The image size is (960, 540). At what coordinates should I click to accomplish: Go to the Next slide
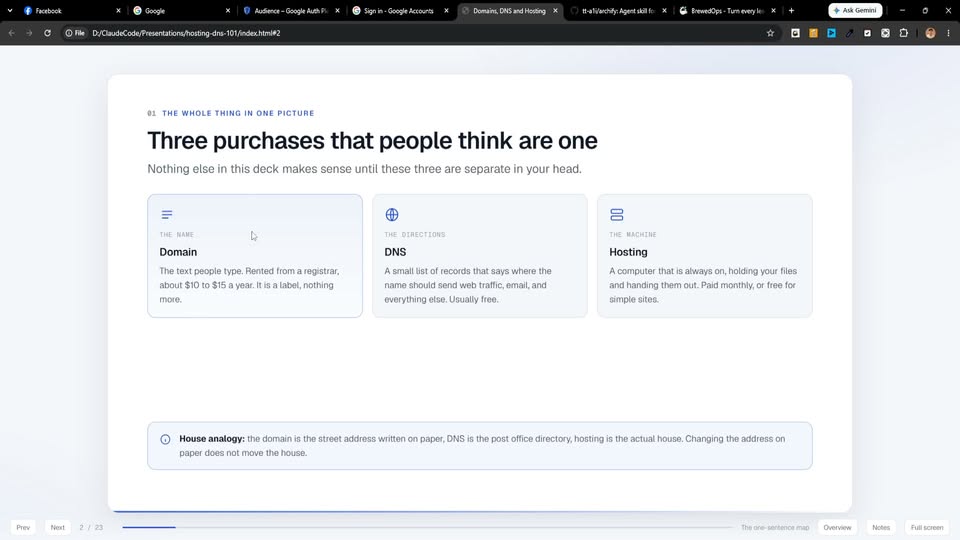(58, 527)
